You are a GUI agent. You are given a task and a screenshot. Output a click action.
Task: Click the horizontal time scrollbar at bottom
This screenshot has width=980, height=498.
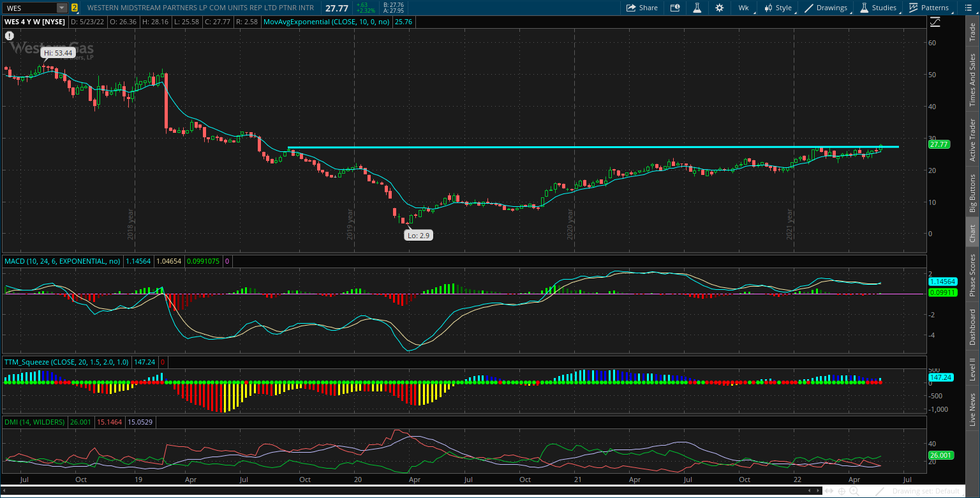[411, 490]
